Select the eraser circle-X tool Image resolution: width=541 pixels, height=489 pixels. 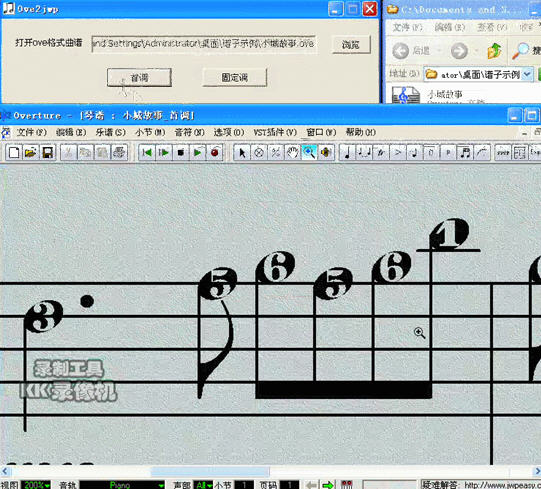(259, 153)
